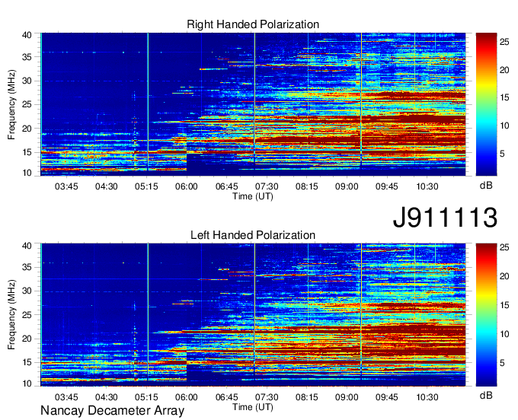Click the 09:45 tick of the lower plot
This screenshot has height=420, width=518.
click(387, 397)
